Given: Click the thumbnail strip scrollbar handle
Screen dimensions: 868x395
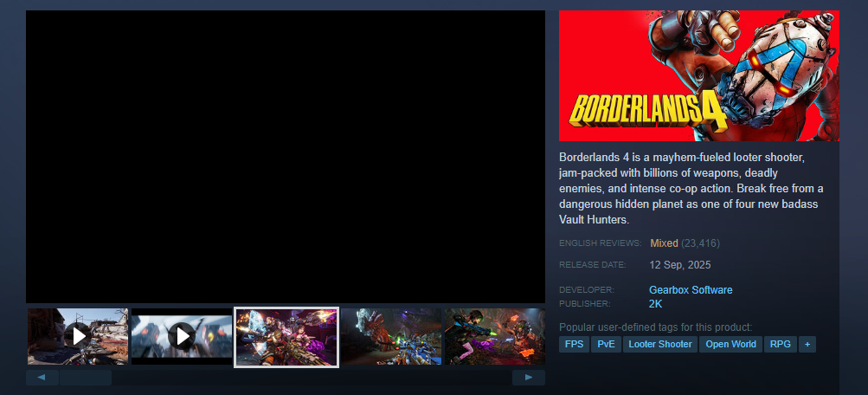Looking at the screenshot, I should [85, 378].
